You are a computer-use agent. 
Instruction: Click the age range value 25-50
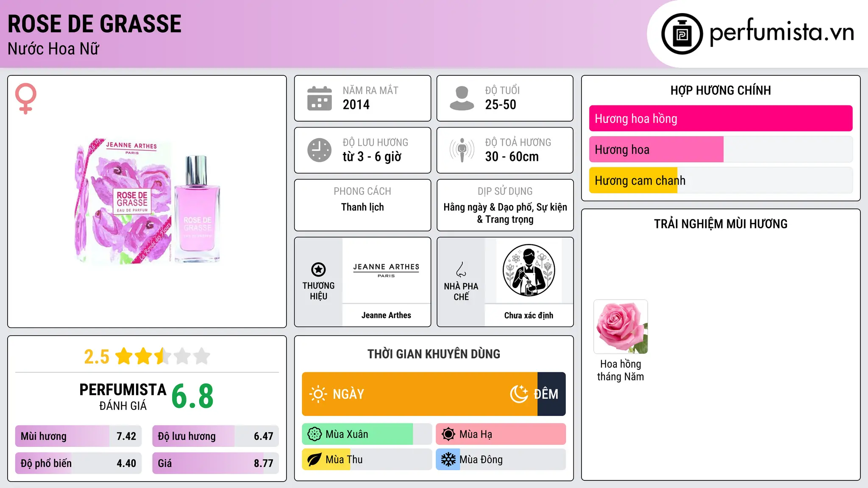[x=501, y=105]
